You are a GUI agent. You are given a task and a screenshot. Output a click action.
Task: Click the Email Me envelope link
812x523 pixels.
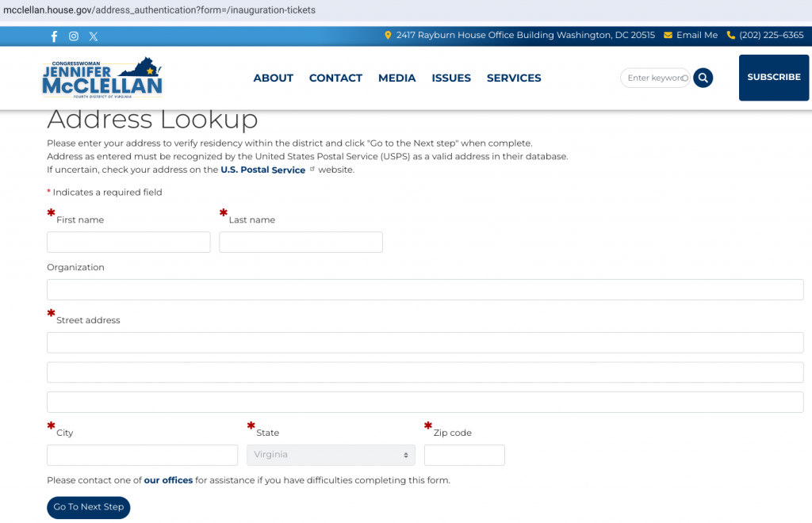(691, 36)
